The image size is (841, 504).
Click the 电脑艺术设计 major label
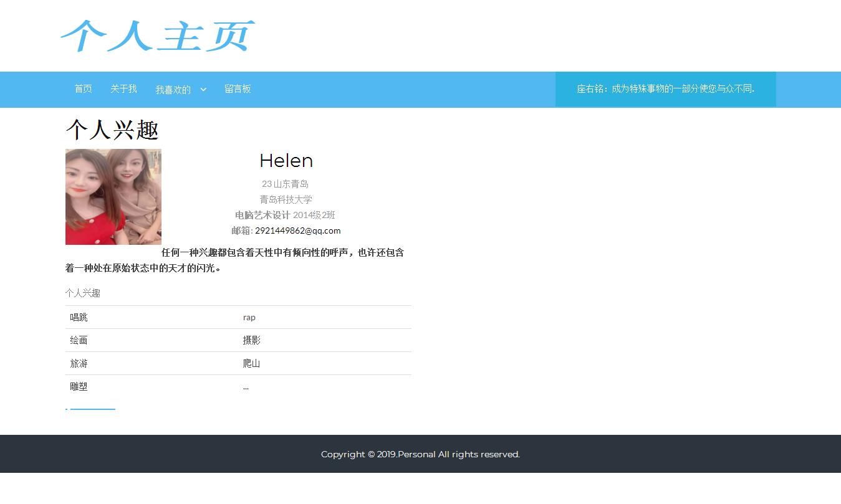262,215
